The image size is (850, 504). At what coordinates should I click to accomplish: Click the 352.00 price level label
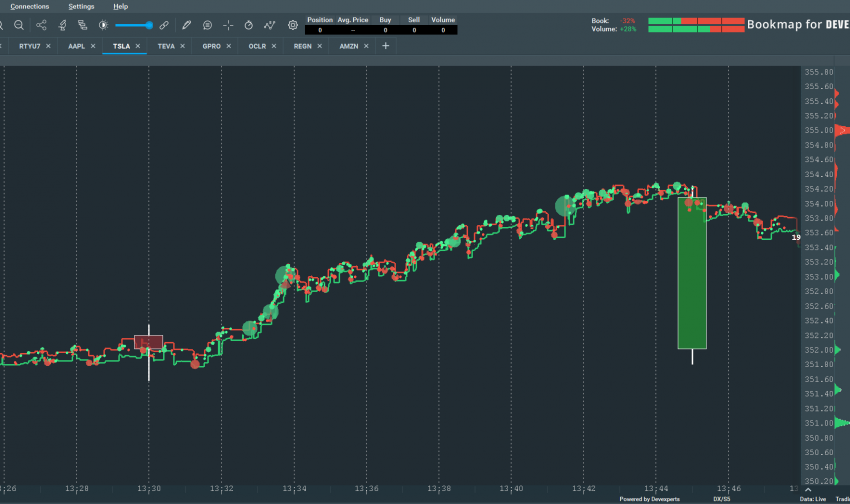coord(819,350)
